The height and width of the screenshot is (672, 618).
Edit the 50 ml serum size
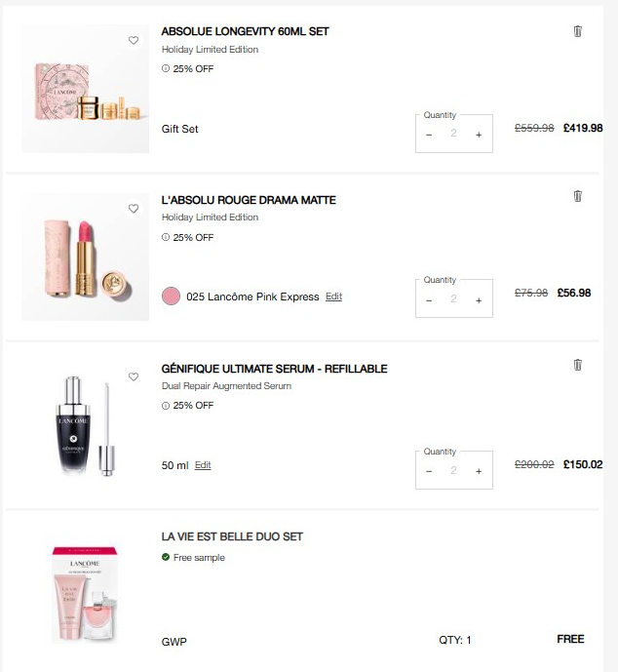click(x=203, y=465)
